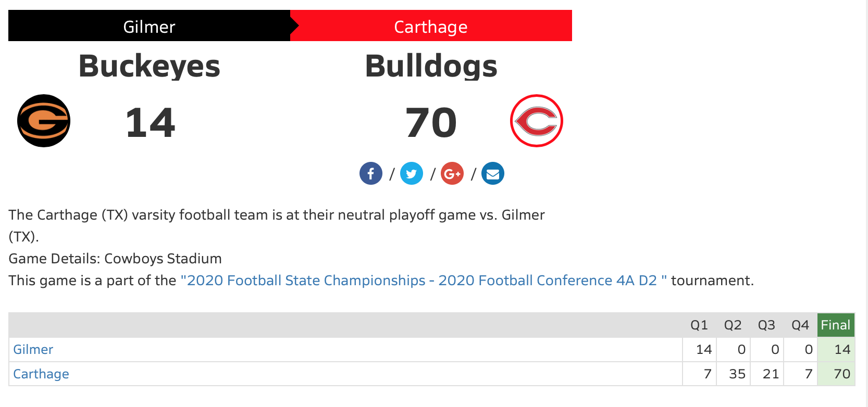868x407 pixels.
Task: Open the Gilmer link in the score table
Action: click(33, 350)
